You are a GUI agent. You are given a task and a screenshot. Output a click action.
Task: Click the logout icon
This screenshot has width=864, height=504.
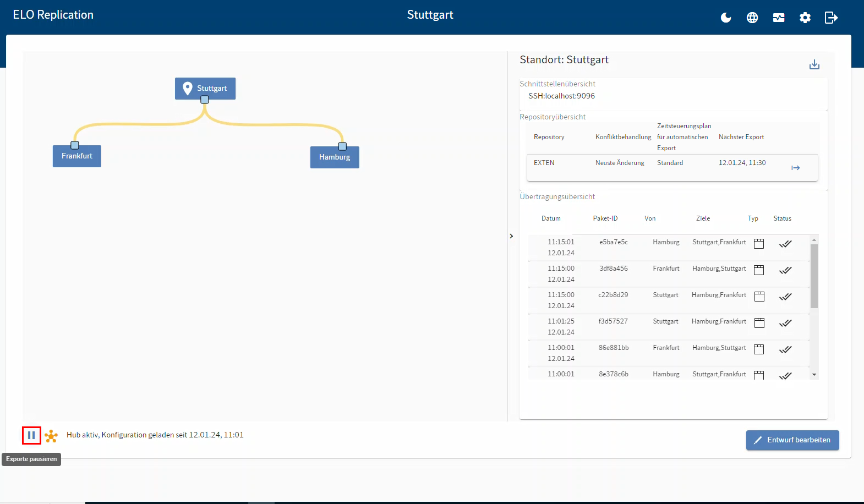[832, 18]
